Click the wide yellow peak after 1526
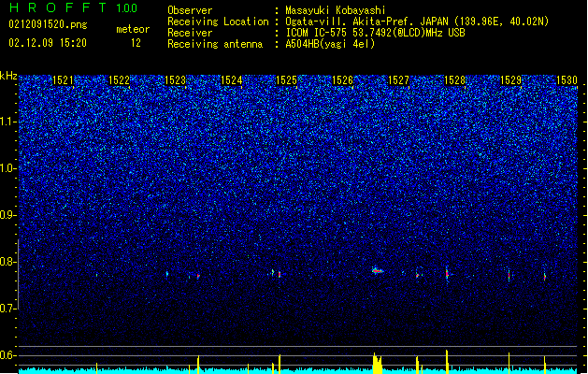This screenshot has height=374, width=588. [377, 363]
